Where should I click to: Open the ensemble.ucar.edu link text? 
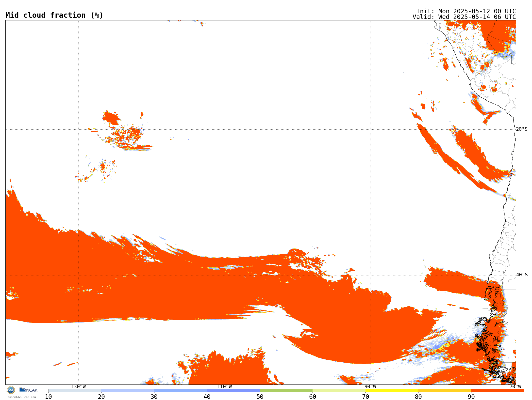[22, 397]
